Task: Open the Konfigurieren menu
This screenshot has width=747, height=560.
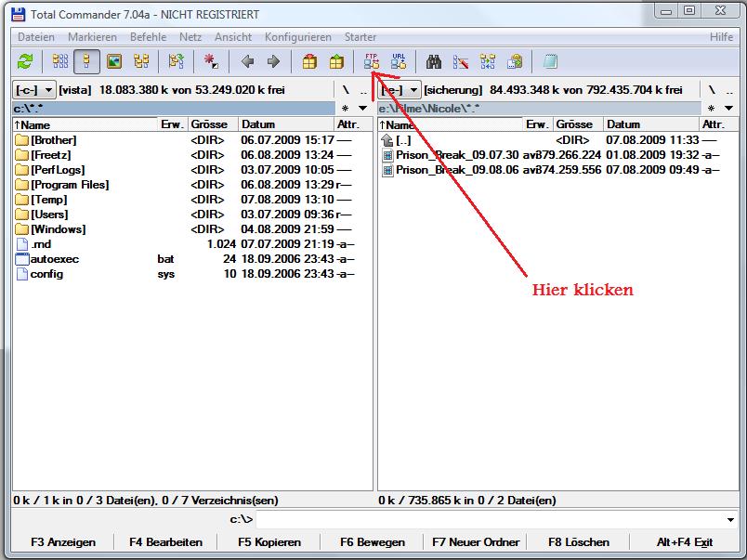Action: point(297,37)
